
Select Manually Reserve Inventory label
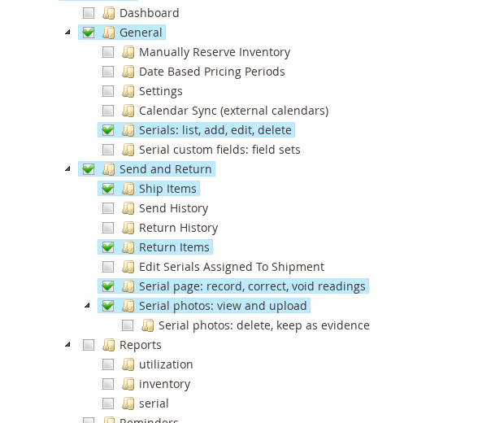[x=215, y=52]
